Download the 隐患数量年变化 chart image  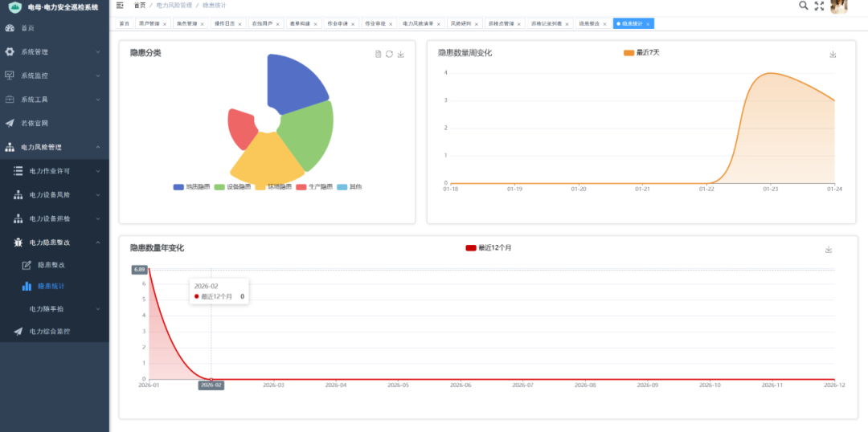click(829, 250)
